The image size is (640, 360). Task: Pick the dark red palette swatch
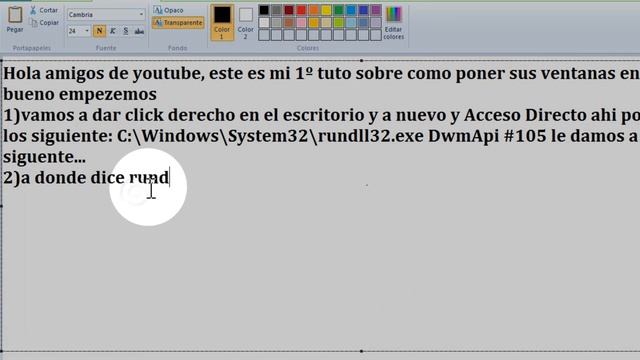pos(289,10)
